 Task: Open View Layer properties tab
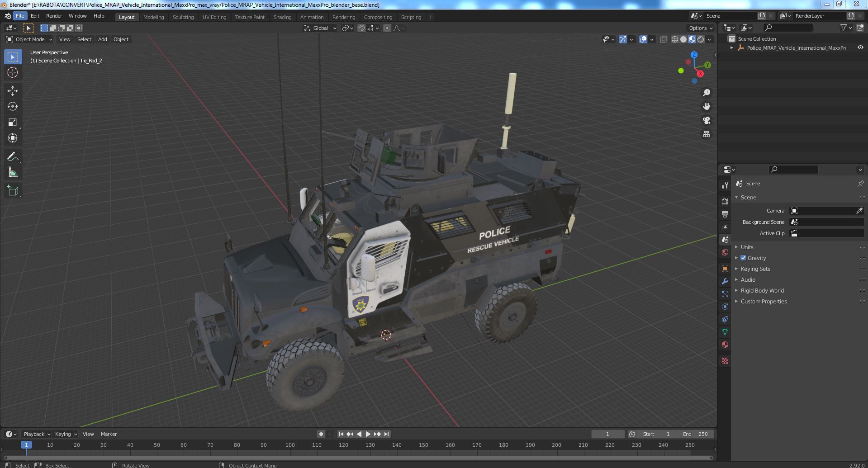(x=725, y=227)
